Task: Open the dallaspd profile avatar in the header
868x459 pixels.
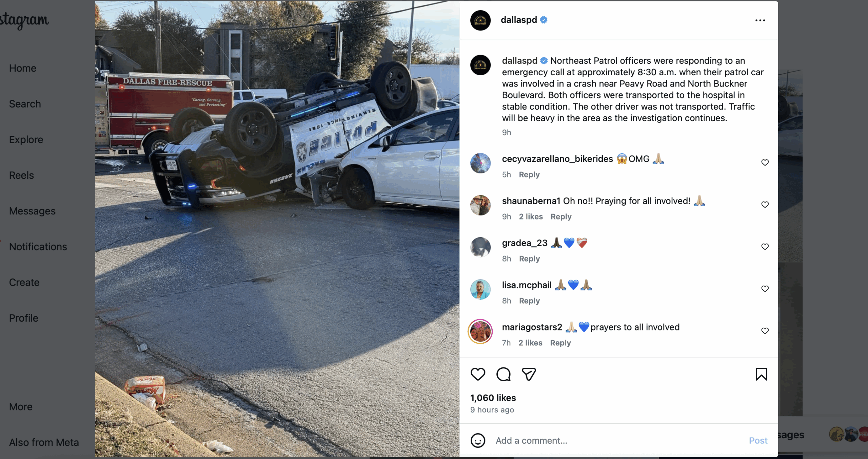Action: click(480, 20)
